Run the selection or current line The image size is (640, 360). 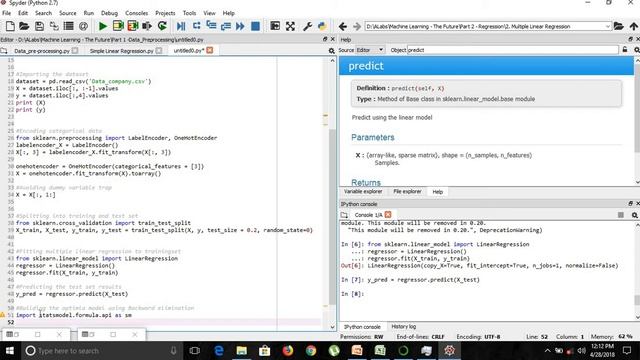pos(147,26)
